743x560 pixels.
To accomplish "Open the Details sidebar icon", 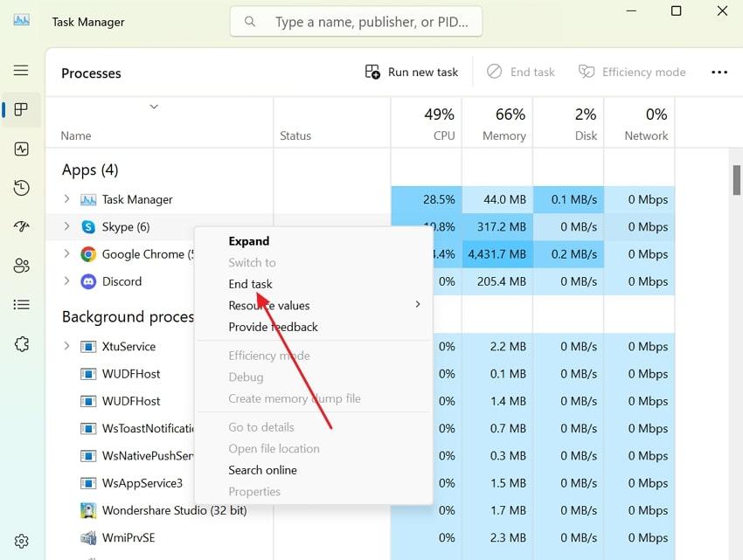I will coord(21,305).
